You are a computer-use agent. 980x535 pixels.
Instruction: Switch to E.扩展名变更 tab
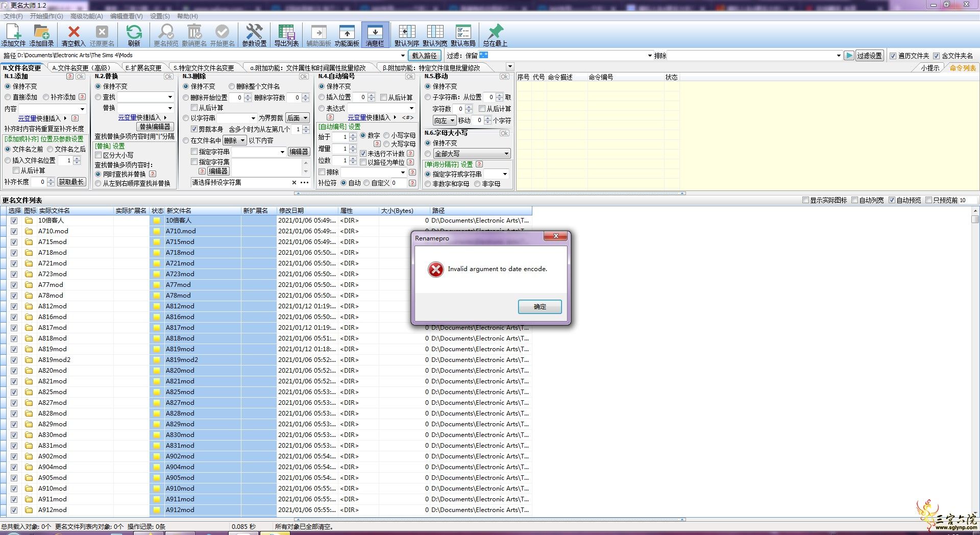coord(143,67)
